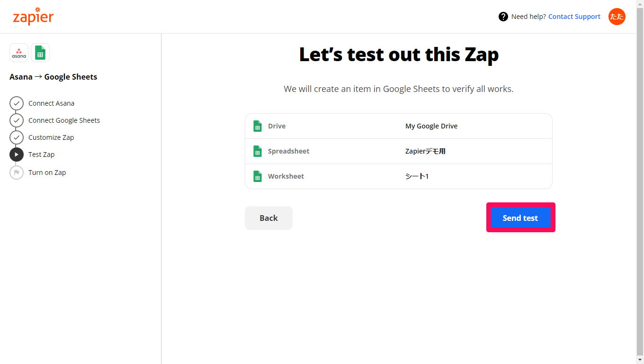
Task: Click the Connect Google Sheets checkmark circle
Action: tap(17, 120)
